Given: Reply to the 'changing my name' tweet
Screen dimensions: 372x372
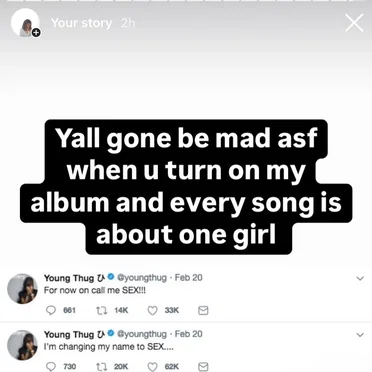Looking at the screenshot, I should coord(51,367).
